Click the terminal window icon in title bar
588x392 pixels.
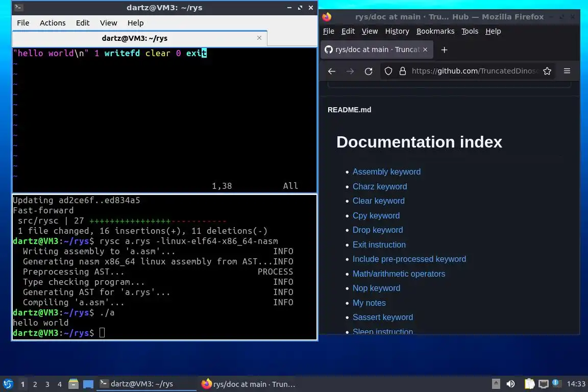pos(18,7)
